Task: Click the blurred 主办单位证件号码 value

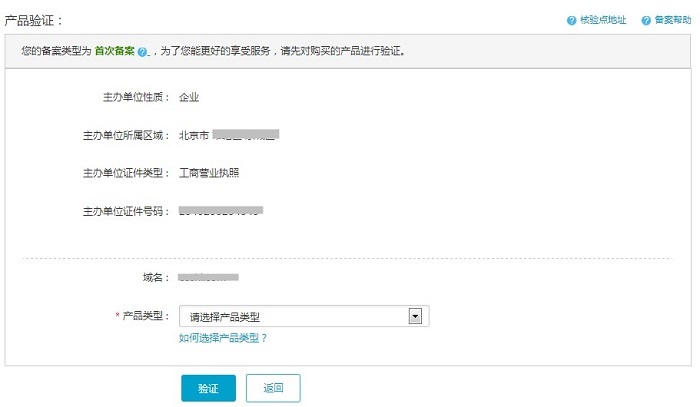Action: 220,211
